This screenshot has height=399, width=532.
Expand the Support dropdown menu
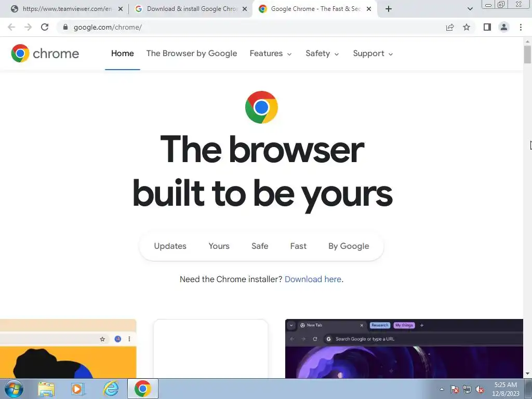pyautogui.click(x=373, y=54)
